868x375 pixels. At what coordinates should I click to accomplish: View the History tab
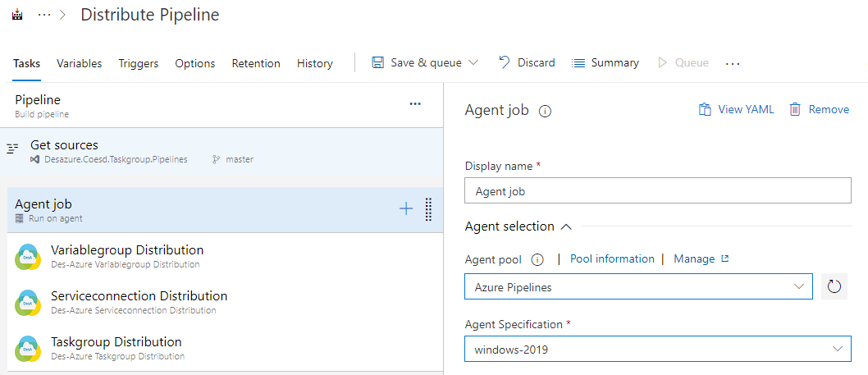tap(314, 63)
